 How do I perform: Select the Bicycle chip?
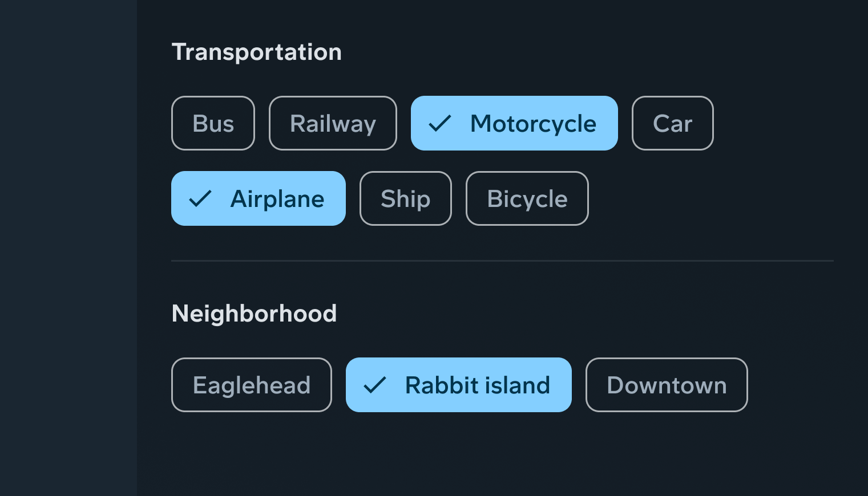pyautogui.click(x=527, y=199)
